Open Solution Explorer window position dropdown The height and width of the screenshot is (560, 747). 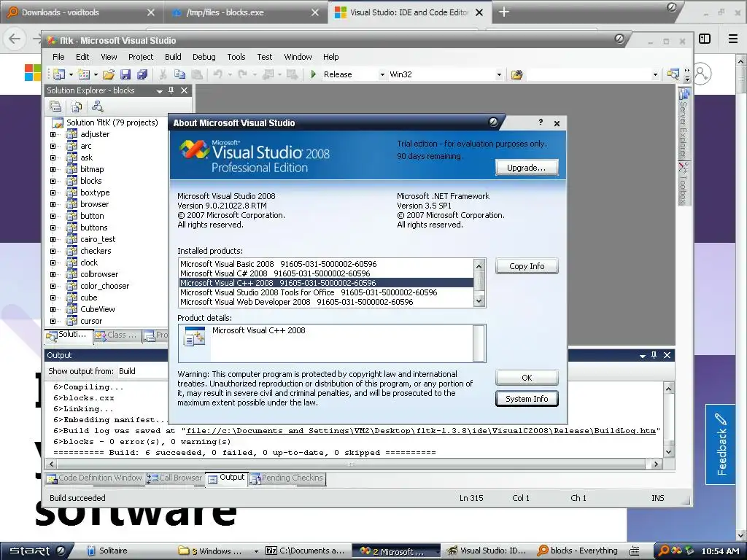(160, 90)
